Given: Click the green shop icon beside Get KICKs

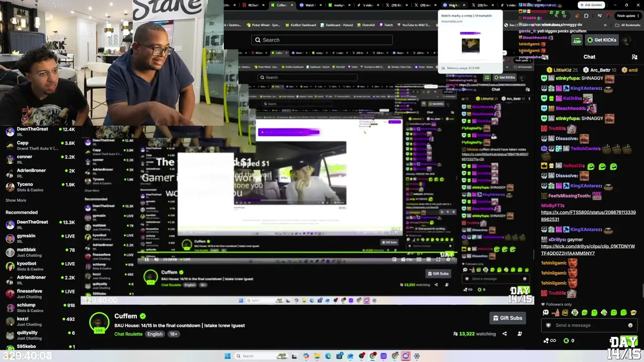Looking at the screenshot, I should click(577, 40).
